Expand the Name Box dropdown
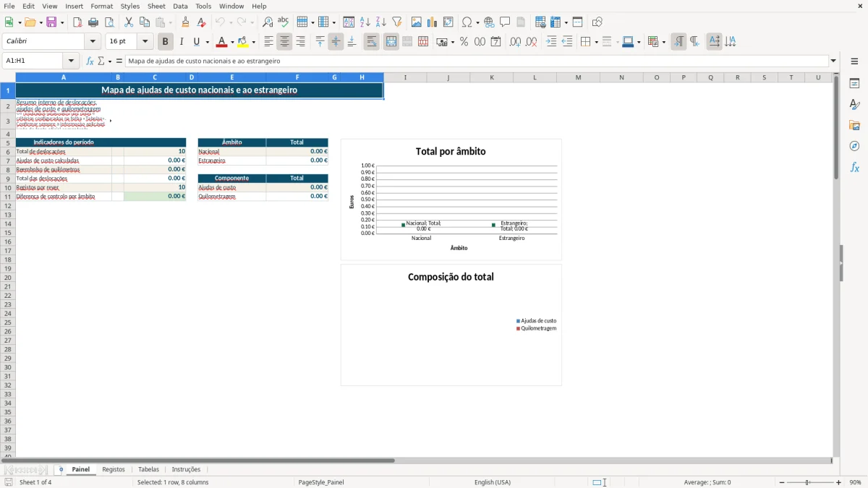 [x=71, y=61]
